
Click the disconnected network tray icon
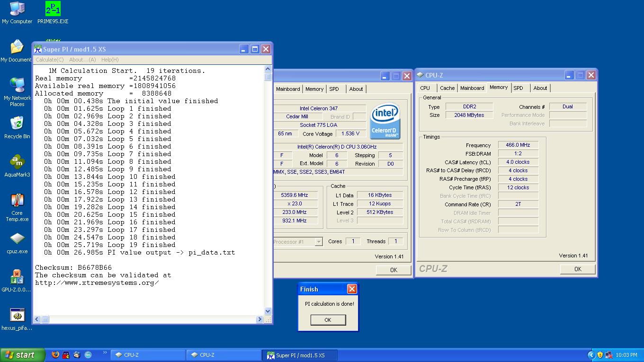609,355
